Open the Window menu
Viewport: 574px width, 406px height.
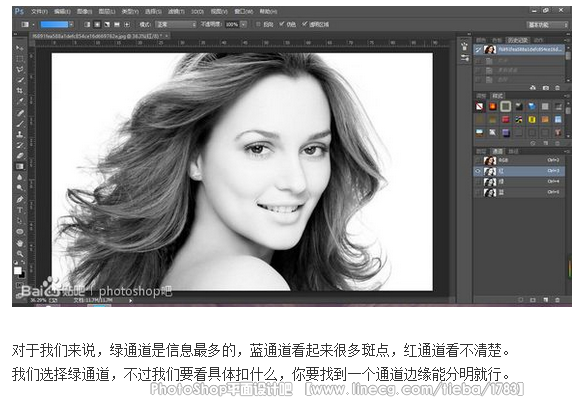click(243, 11)
